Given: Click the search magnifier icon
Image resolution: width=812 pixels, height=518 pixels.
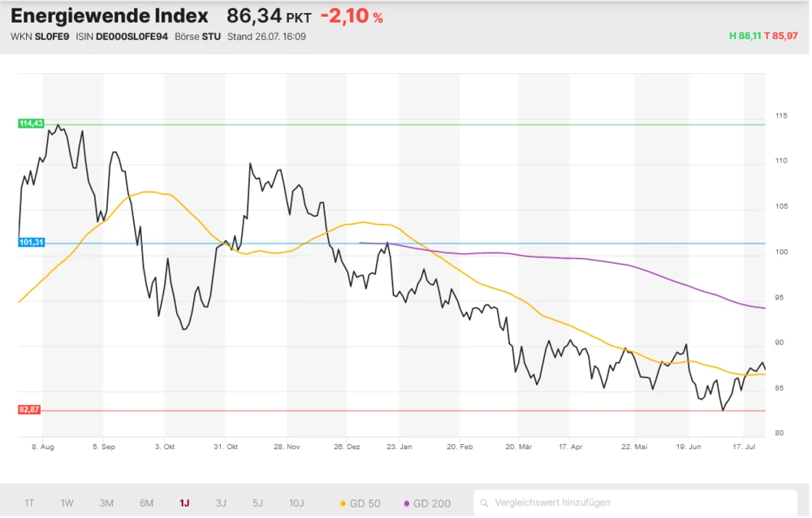Looking at the screenshot, I should 483,503.
